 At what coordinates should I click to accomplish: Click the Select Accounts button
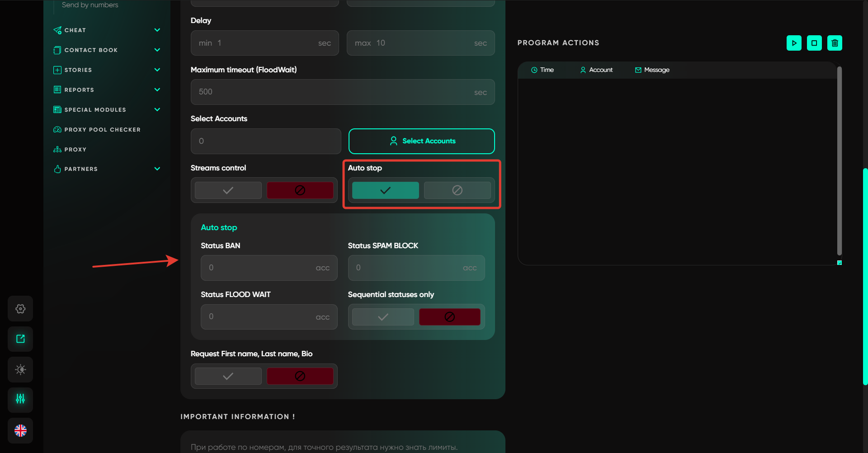click(421, 141)
